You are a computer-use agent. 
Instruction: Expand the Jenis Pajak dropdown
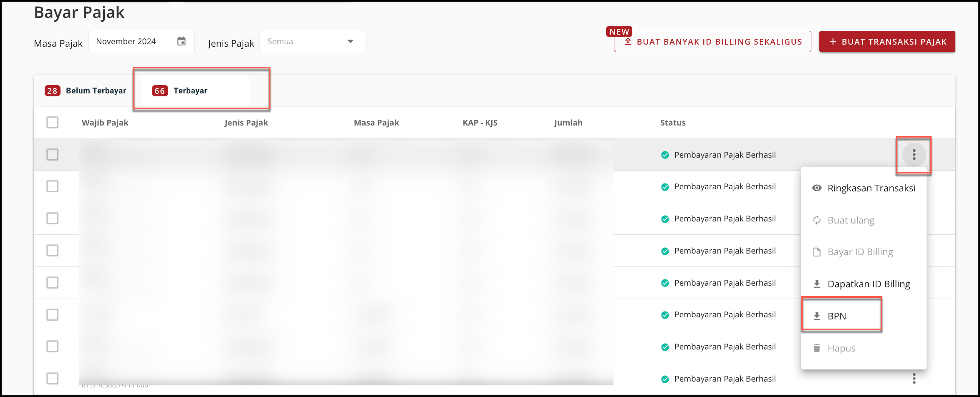(x=313, y=42)
